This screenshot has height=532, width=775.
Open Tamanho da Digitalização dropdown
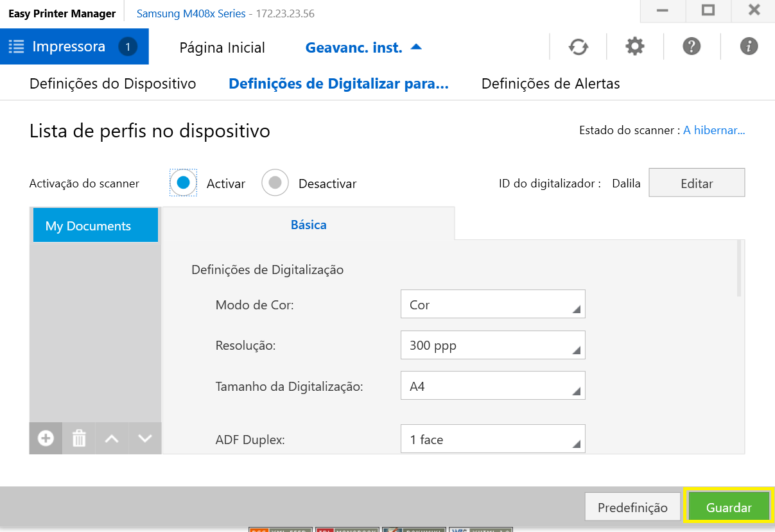coord(492,386)
